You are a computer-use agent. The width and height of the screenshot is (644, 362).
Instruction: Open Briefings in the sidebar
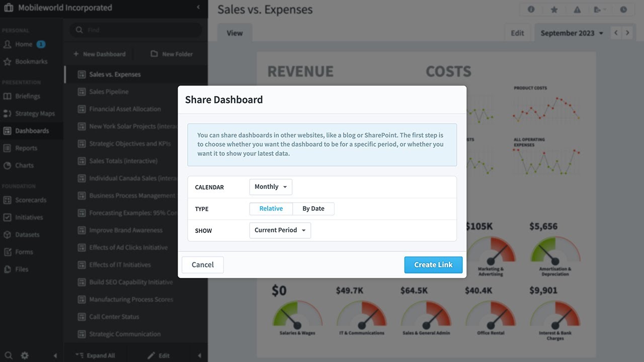click(22, 96)
